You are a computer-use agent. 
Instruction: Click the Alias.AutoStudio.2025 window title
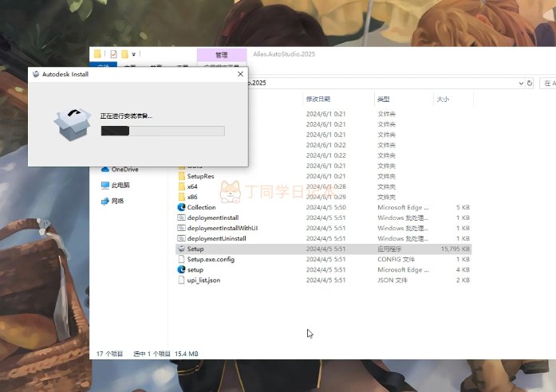(x=284, y=54)
